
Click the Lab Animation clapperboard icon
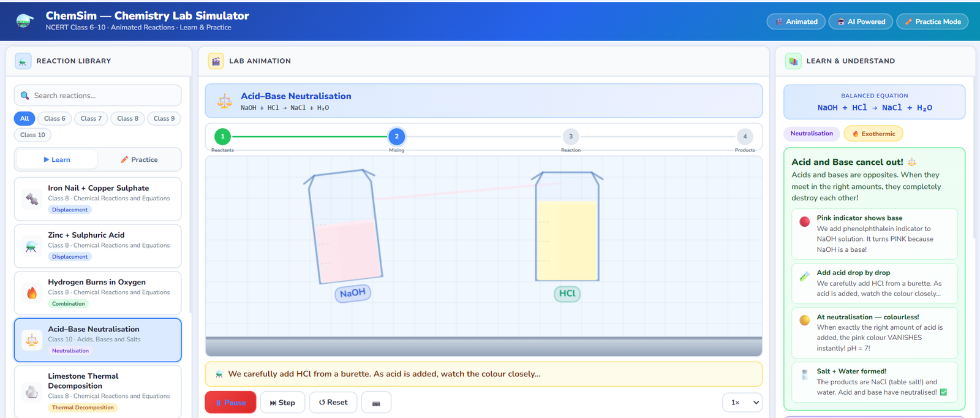point(216,61)
